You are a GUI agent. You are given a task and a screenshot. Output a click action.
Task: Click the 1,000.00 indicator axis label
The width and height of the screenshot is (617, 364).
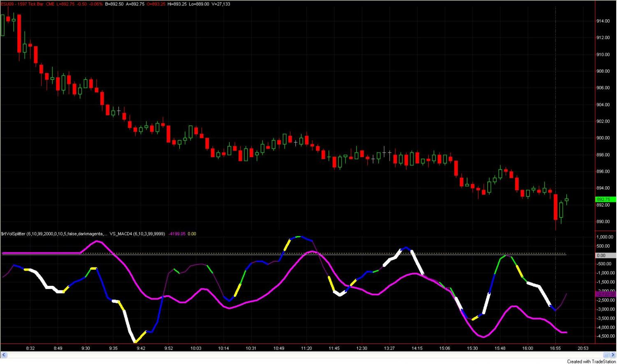(605, 237)
